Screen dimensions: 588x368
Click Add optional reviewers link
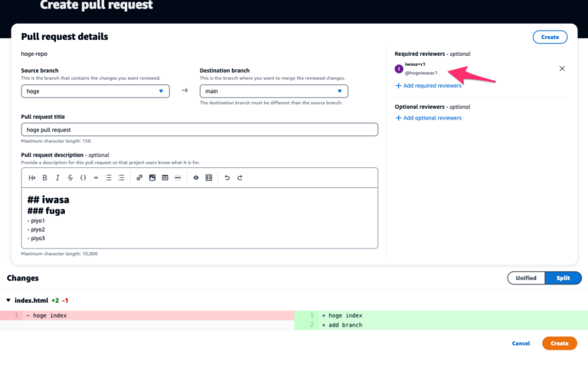[433, 118]
